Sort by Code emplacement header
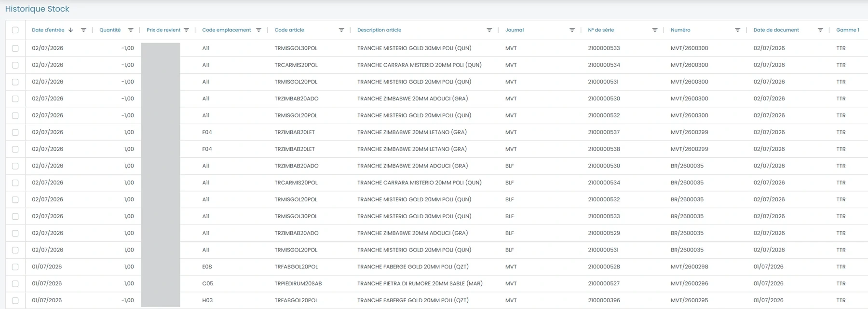Screen dimensions: 868x309 coord(227,30)
